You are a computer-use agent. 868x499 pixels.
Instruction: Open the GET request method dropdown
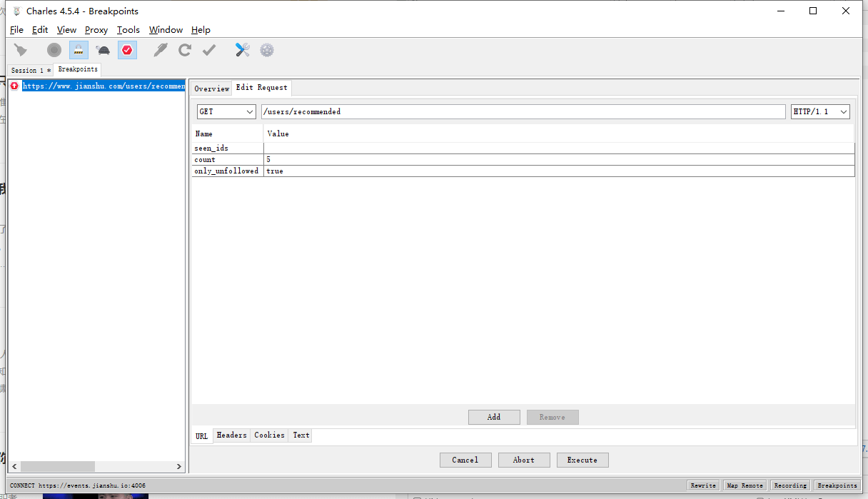point(226,112)
